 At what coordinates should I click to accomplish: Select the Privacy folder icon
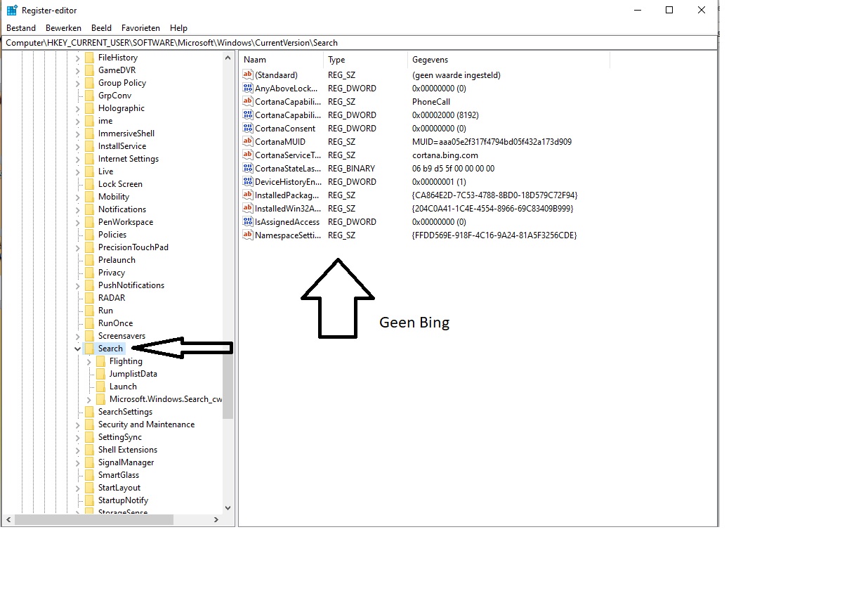pyautogui.click(x=89, y=273)
